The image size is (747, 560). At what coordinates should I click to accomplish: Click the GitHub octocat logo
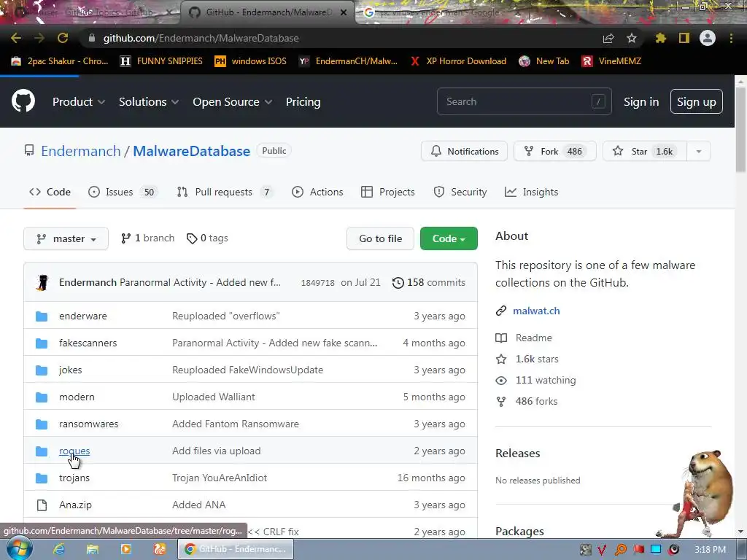[x=23, y=101]
